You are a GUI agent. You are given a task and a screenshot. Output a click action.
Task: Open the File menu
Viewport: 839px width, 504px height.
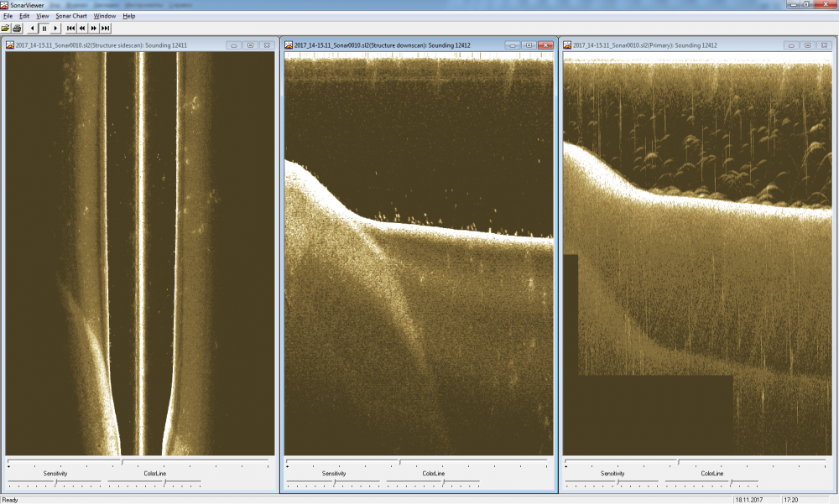pyautogui.click(x=8, y=16)
